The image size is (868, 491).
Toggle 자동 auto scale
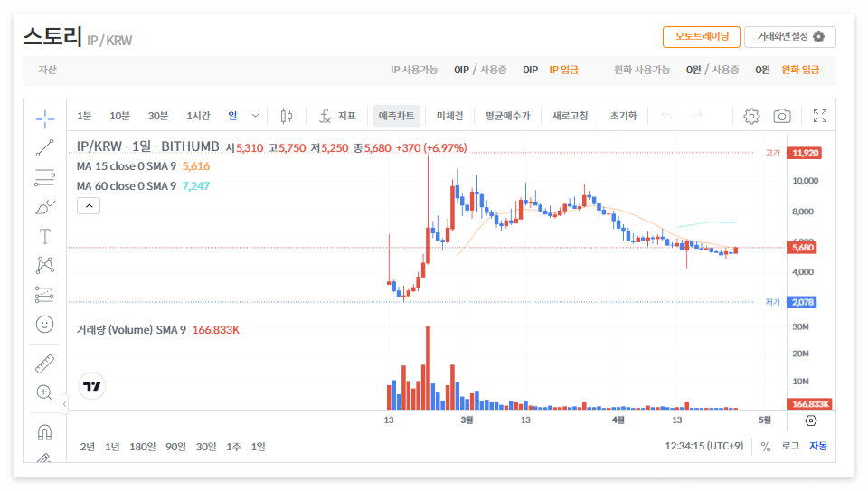(x=818, y=446)
